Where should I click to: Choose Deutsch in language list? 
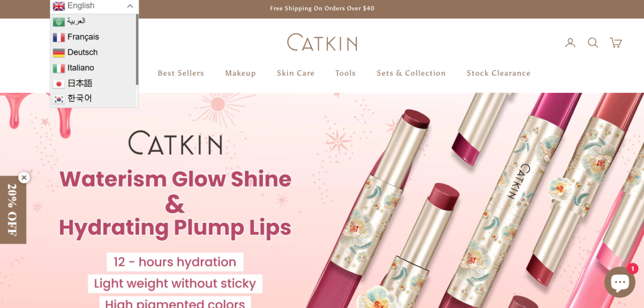pos(94,52)
